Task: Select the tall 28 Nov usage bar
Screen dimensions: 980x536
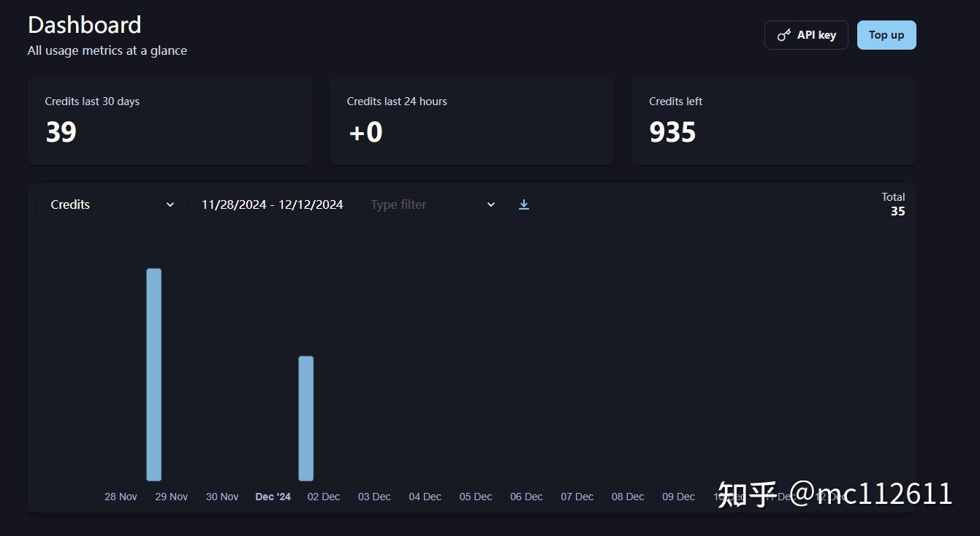Action: point(153,372)
